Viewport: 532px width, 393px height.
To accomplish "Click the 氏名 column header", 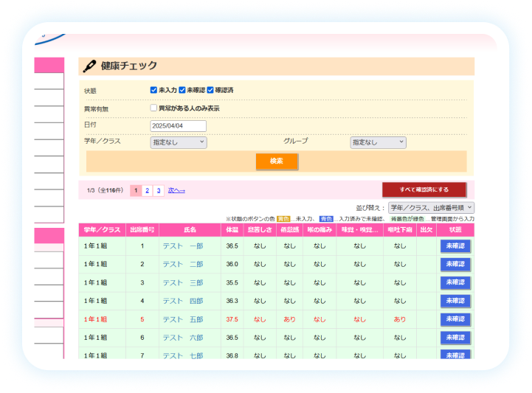I will click(190, 230).
